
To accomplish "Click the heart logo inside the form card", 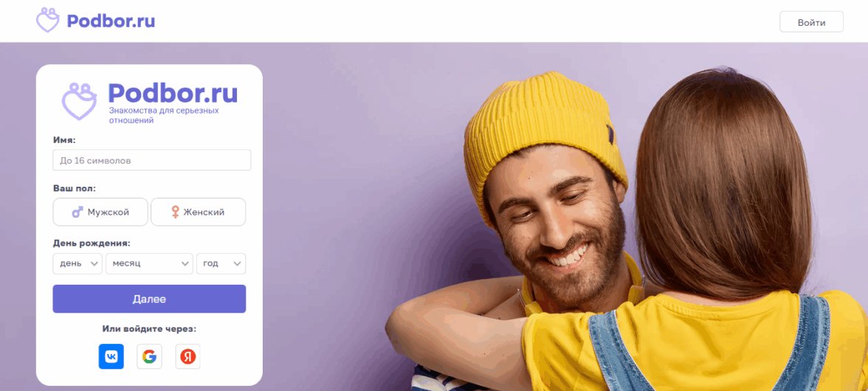I will pos(78,101).
